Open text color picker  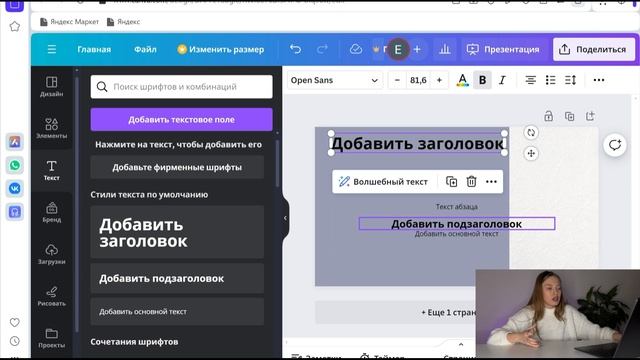(x=462, y=80)
